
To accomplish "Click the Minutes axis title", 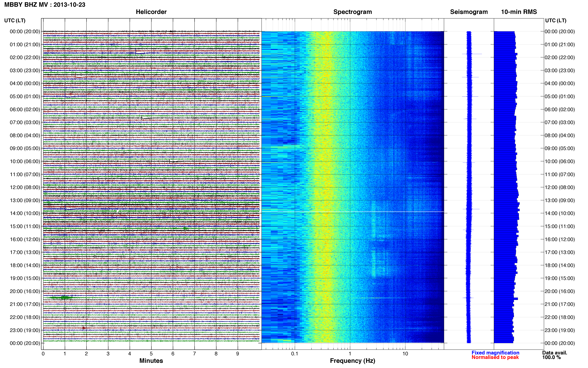I will point(151,361).
